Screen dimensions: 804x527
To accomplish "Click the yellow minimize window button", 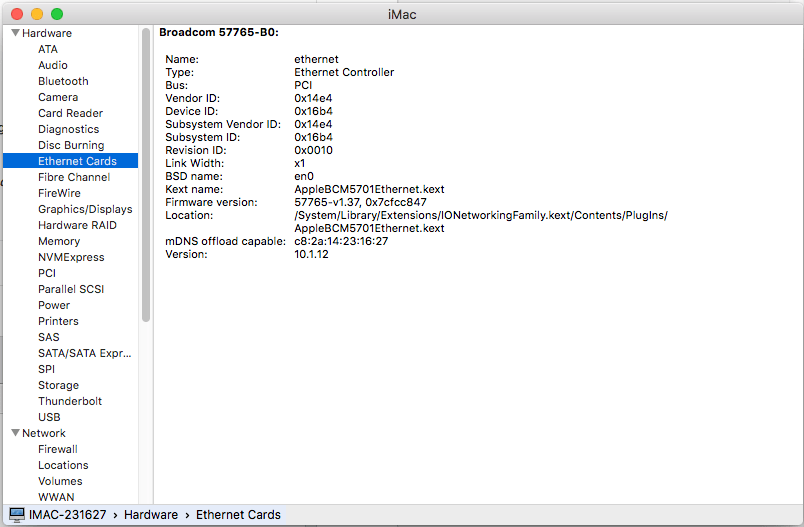I will [37, 14].
